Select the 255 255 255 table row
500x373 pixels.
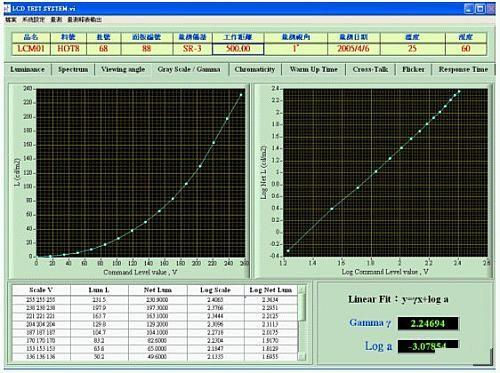coord(155,300)
